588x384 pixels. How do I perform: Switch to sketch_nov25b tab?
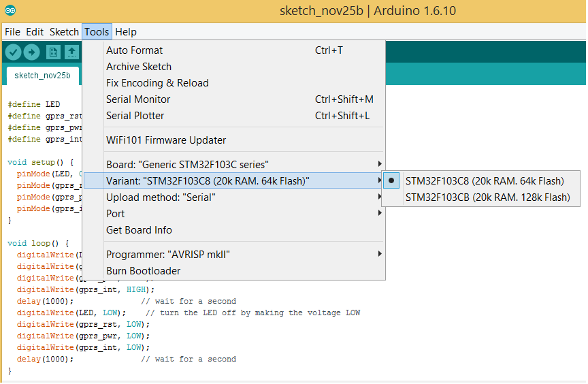pos(42,76)
